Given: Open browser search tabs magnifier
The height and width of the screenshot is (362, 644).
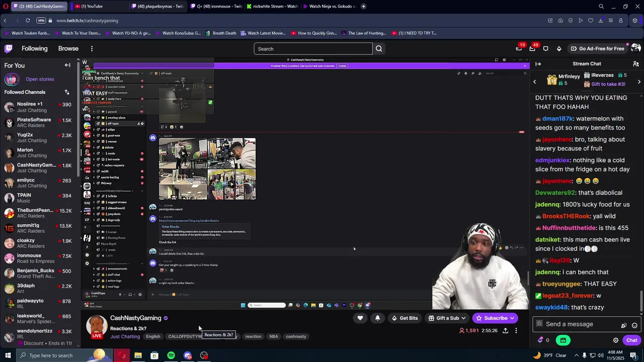Looking at the screenshot, I should tap(601, 7).
